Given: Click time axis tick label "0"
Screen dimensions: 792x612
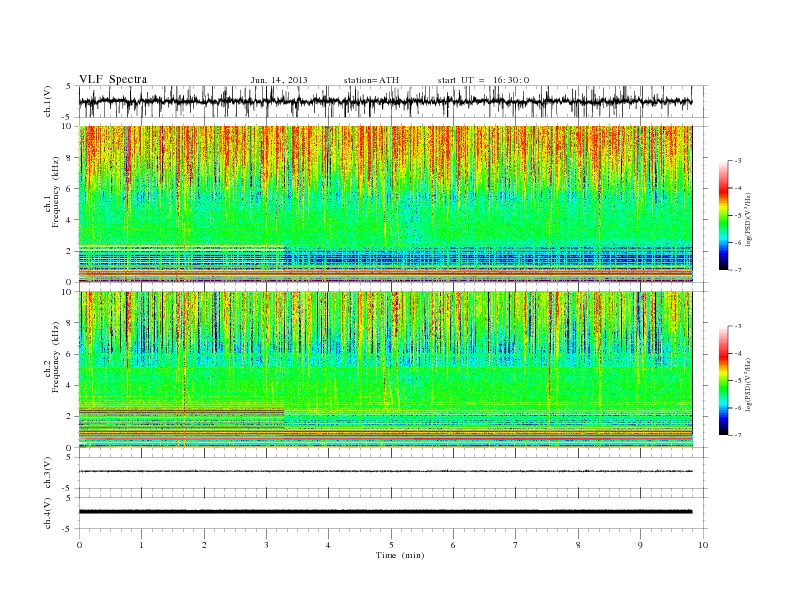Looking at the screenshot, I should (x=79, y=545).
